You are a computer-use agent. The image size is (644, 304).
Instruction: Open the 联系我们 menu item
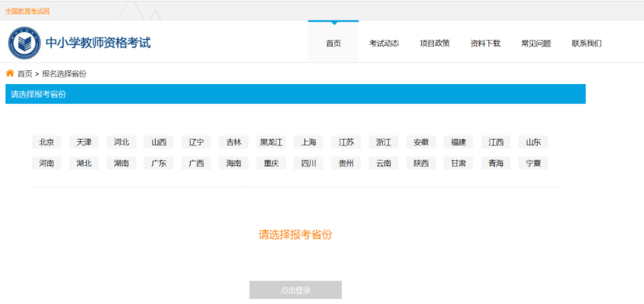(587, 44)
